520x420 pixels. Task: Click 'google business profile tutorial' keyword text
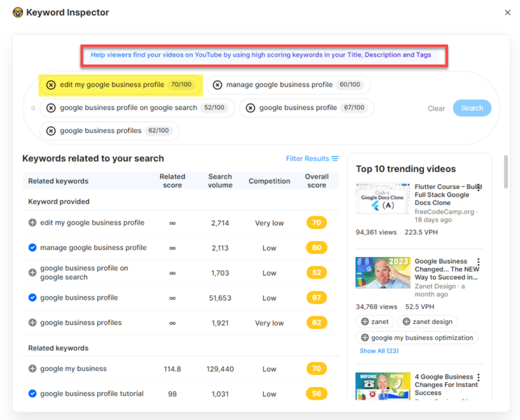click(x=92, y=393)
